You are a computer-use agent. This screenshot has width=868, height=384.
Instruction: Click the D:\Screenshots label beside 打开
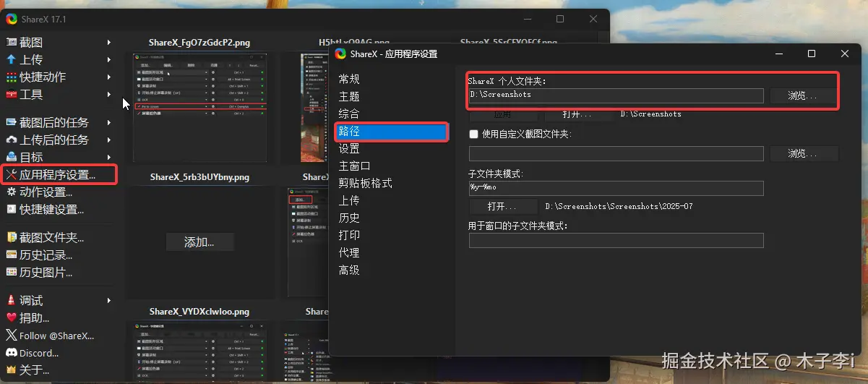click(651, 114)
